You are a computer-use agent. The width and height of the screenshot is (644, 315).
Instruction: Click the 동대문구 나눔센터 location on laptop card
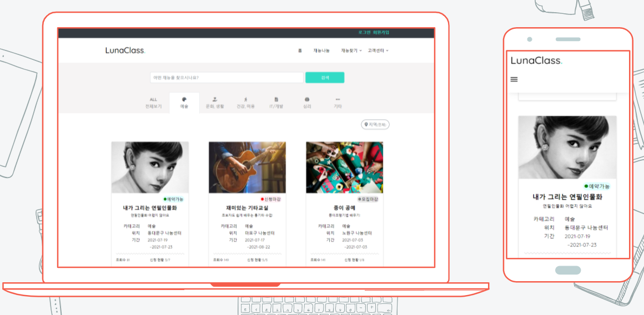164,233
